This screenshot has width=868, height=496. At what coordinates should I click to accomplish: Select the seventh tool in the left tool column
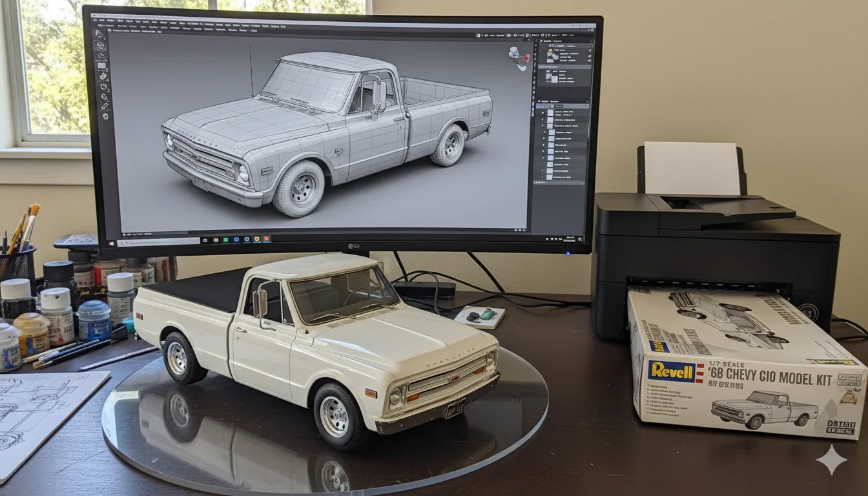(104, 97)
